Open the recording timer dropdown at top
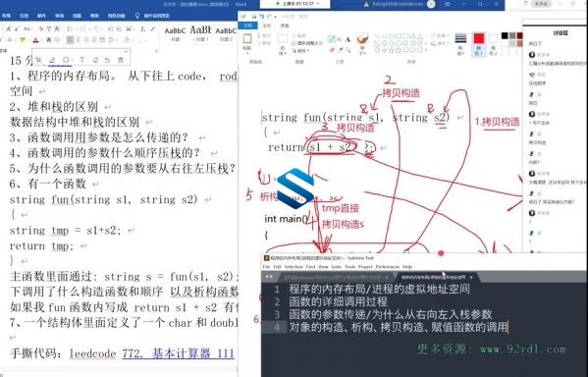The height and width of the screenshot is (377, 588). pos(318,3)
